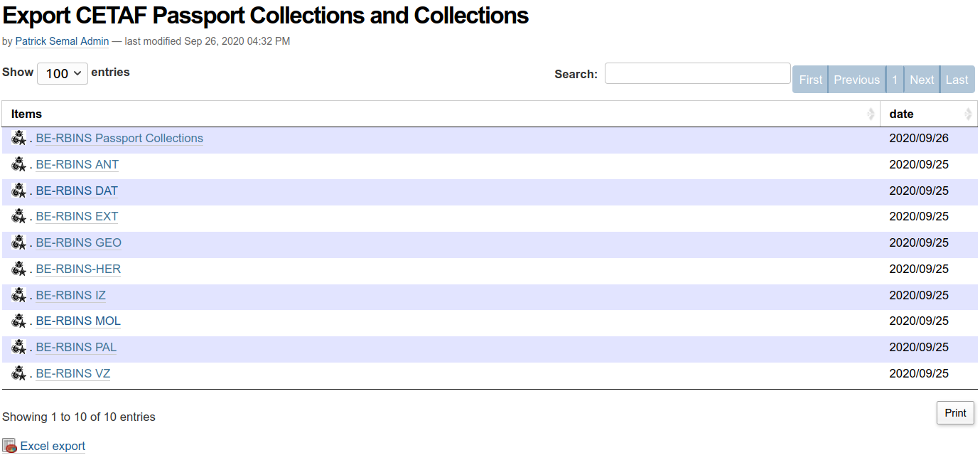Sort the table by date header
This screenshot has height=460, width=980.
901,114
